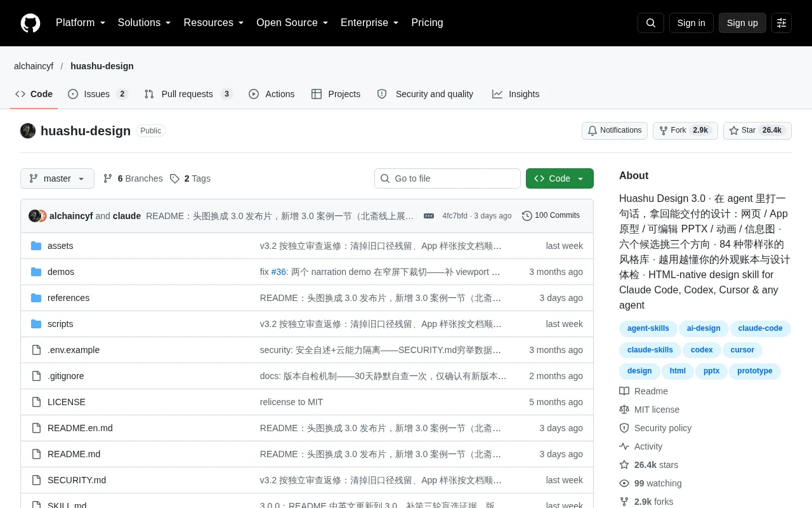Focus the Go to file field
The width and height of the screenshot is (812, 508).
(447, 178)
